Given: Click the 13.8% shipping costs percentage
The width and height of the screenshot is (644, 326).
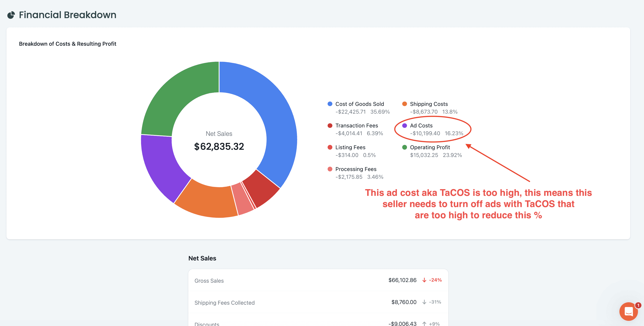Looking at the screenshot, I should 450,112.
